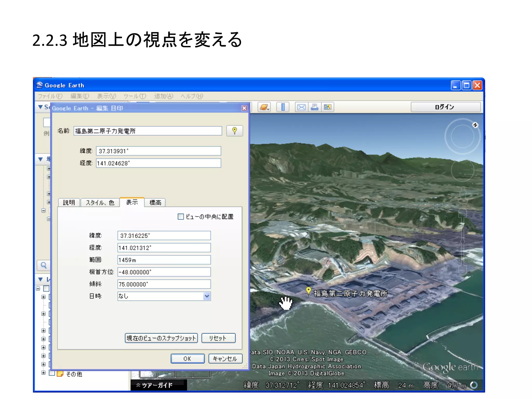Screen dimensions: 532x399
Task: Click the placemark 経度 field 141.024628°
Action: [158, 163]
